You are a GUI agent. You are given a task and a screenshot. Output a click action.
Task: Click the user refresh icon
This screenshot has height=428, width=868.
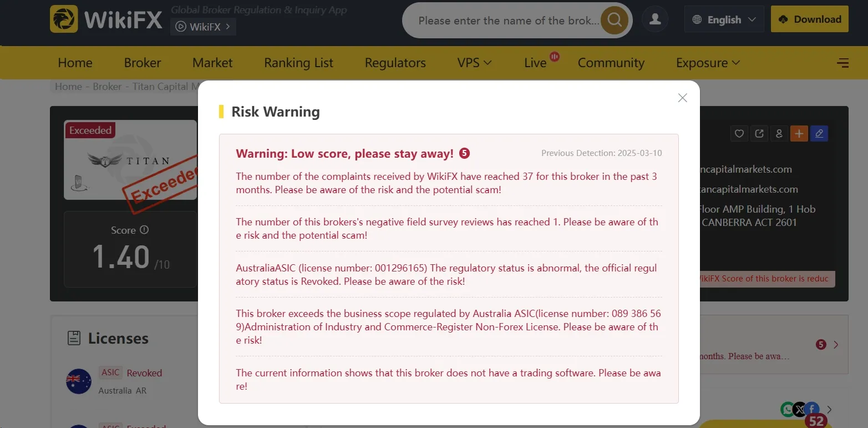coord(779,133)
